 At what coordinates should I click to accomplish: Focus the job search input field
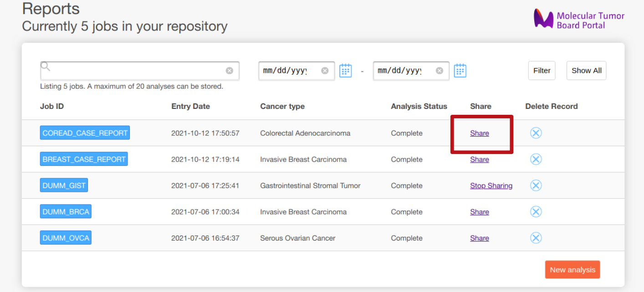(x=137, y=71)
